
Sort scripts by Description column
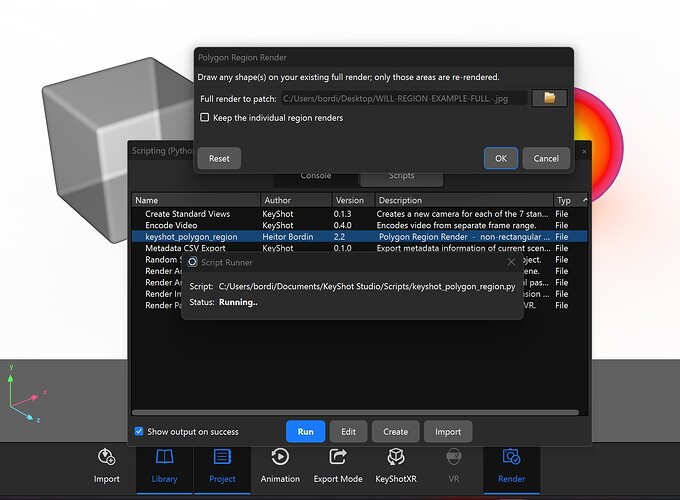(464, 200)
